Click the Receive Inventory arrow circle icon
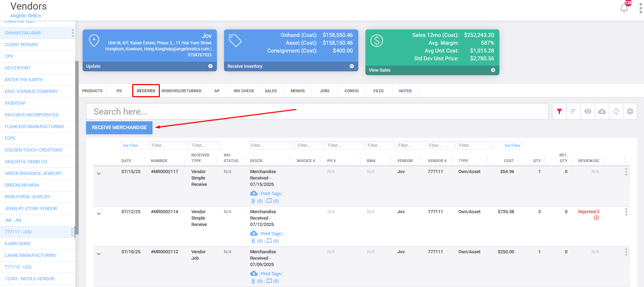 [352, 66]
